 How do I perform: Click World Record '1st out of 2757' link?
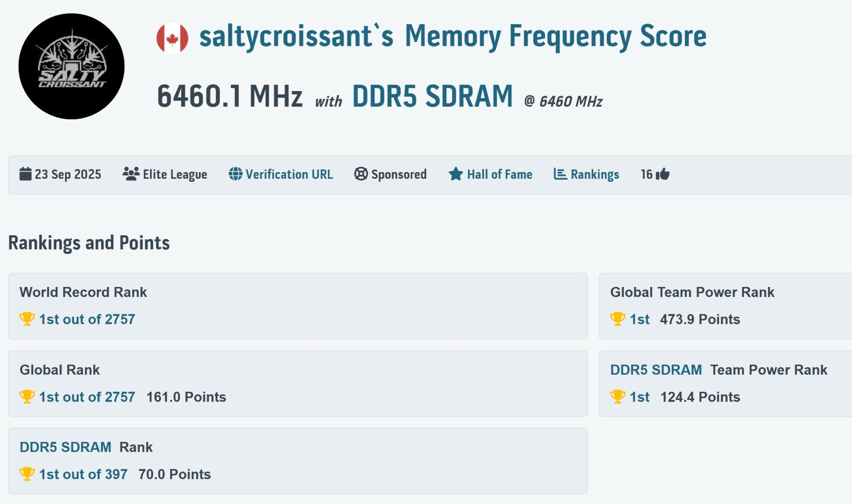tap(87, 319)
